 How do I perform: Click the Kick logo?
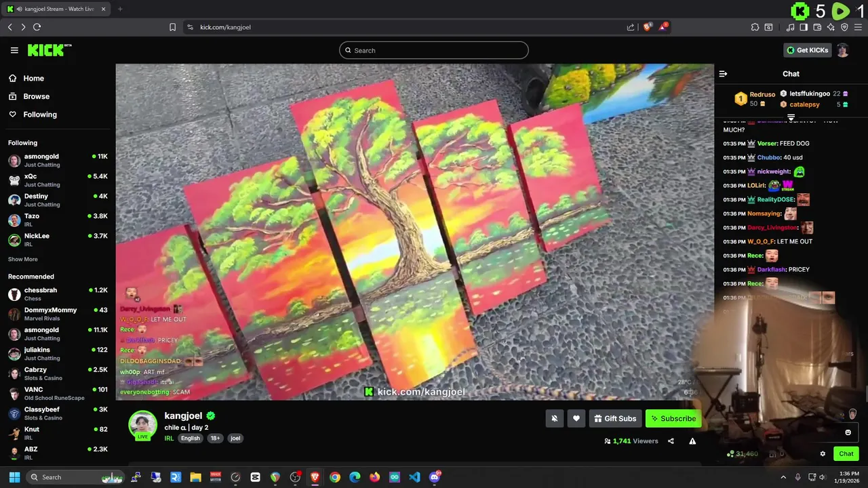[x=50, y=50]
